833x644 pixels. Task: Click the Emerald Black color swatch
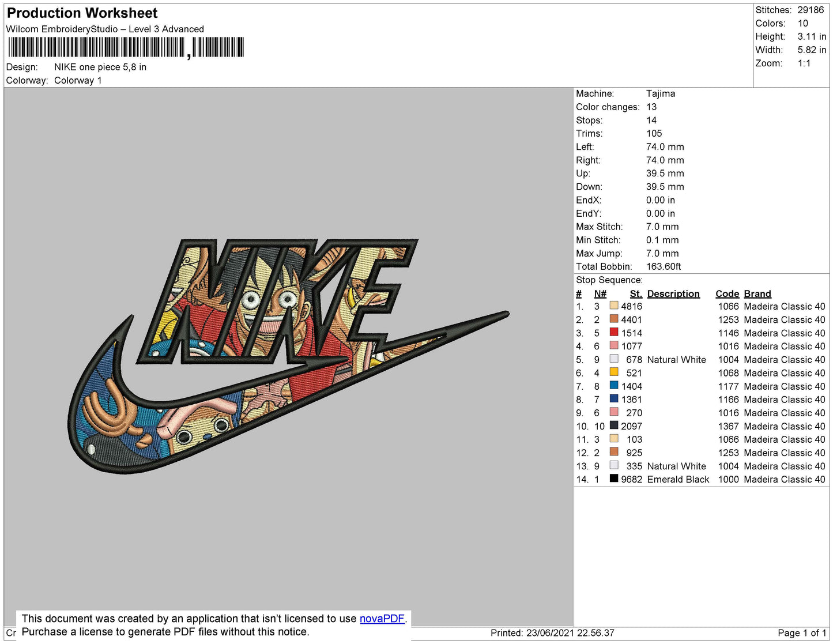(x=614, y=479)
